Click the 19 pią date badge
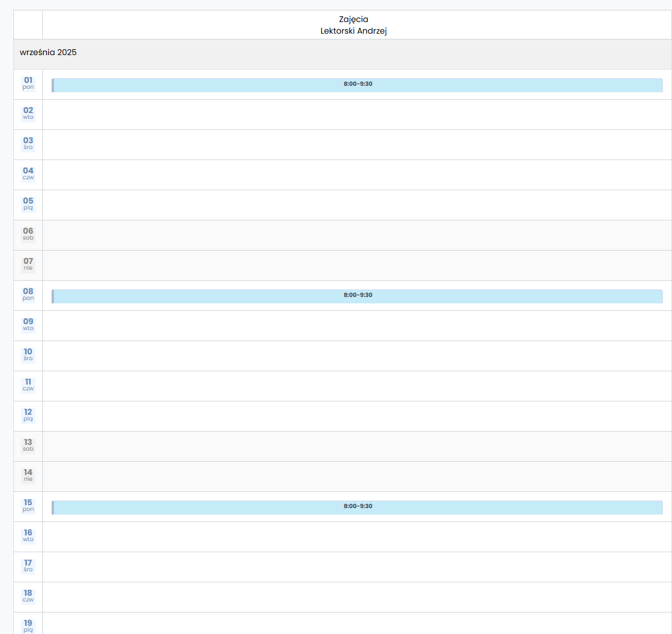This screenshot has width=672, height=634. (28, 625)
